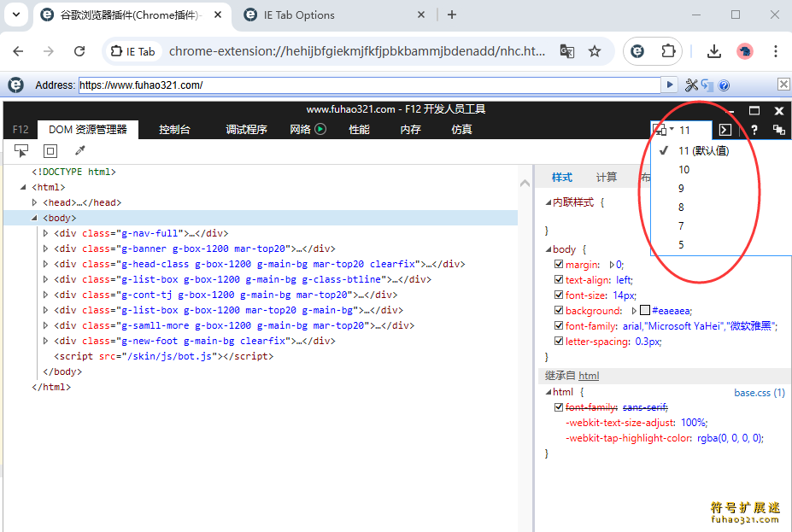The width and height of the screenshot is (792, 532).
Task: Click the Chrome forward navigation arrow
Action: coord(49,51)
